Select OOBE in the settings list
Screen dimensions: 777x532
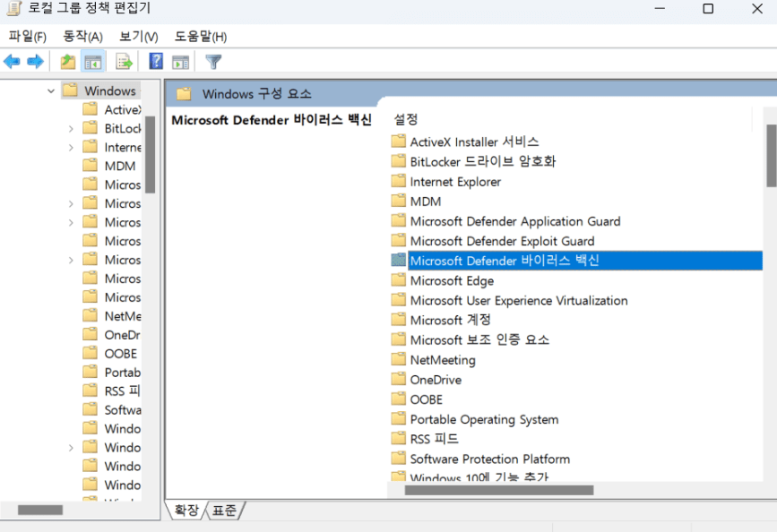[x=427, y=399]
